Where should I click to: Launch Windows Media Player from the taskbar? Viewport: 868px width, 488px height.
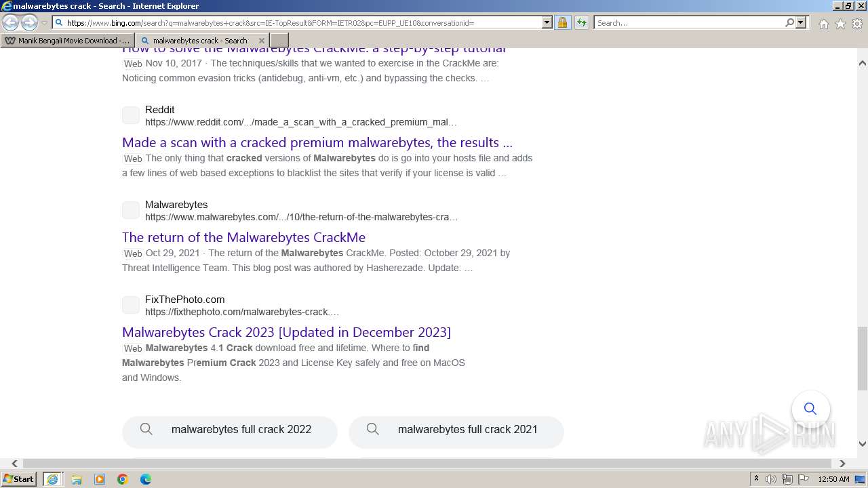(100, 479)
